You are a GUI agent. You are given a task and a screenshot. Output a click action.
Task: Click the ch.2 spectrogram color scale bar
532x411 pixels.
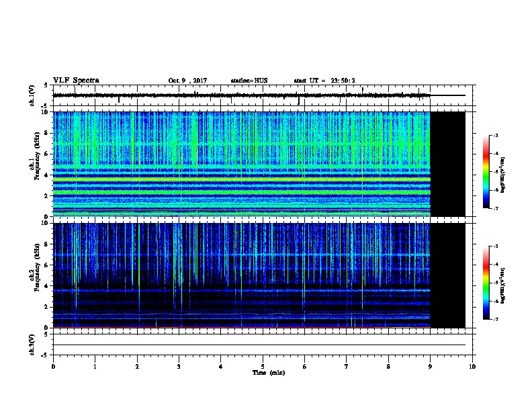[486, 283]
